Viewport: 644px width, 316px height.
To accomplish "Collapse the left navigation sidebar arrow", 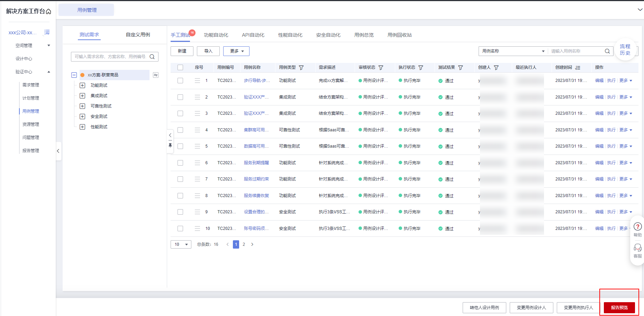I will [58, 151].
